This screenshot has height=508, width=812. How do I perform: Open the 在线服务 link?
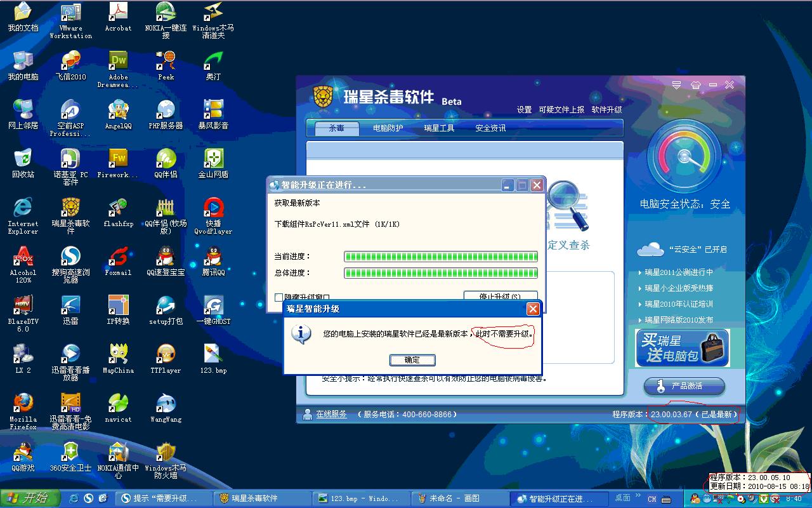click(x=331, y=415)
